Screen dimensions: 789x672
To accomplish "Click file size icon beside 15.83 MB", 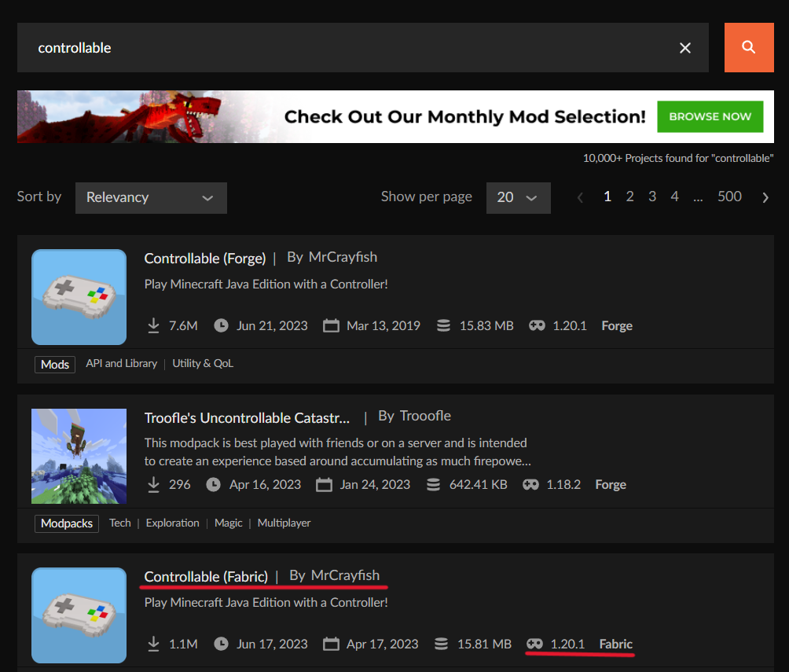I will 443,325.
